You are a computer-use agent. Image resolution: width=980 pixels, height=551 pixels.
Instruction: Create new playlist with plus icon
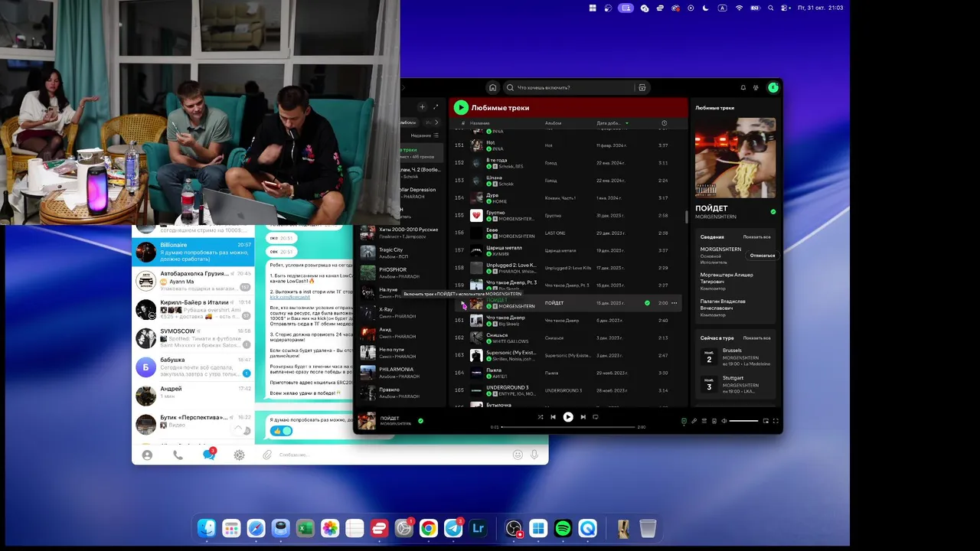(x=421, y=107)
